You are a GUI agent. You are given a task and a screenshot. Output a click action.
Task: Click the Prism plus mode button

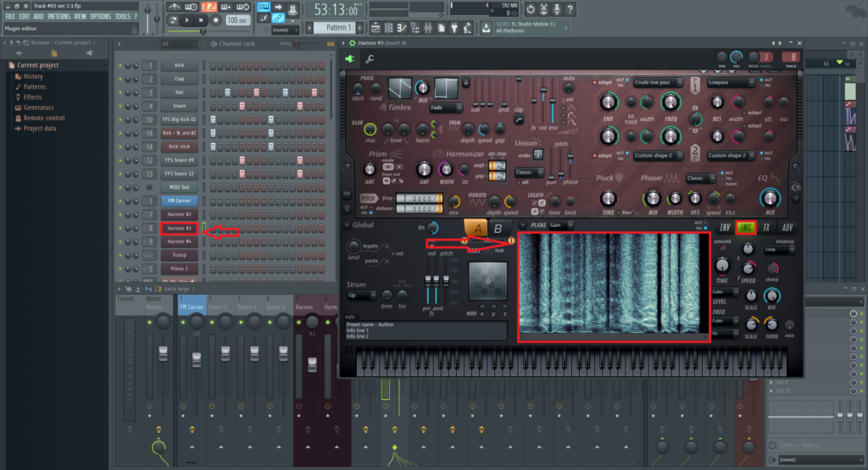click(388, 167)
